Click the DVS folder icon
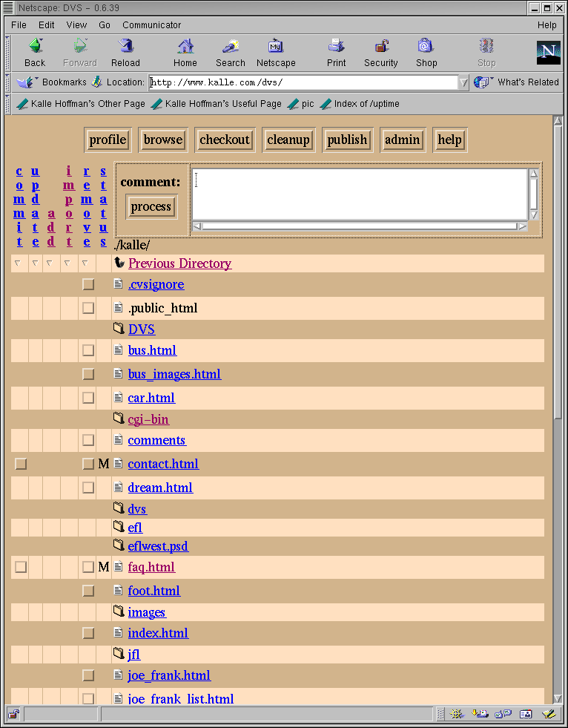568x728 pixels. [x=119, y=329]
